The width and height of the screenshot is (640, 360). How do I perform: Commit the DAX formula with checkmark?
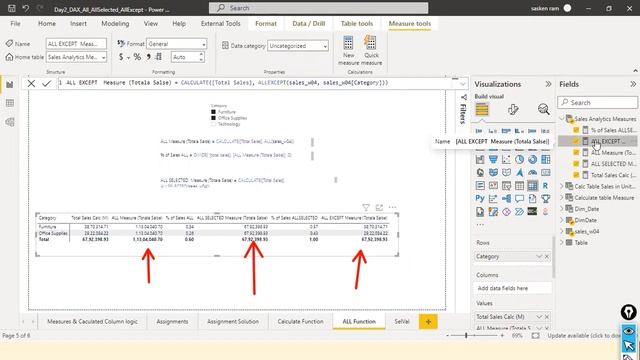pyautogui.click(x=47, y=84)
